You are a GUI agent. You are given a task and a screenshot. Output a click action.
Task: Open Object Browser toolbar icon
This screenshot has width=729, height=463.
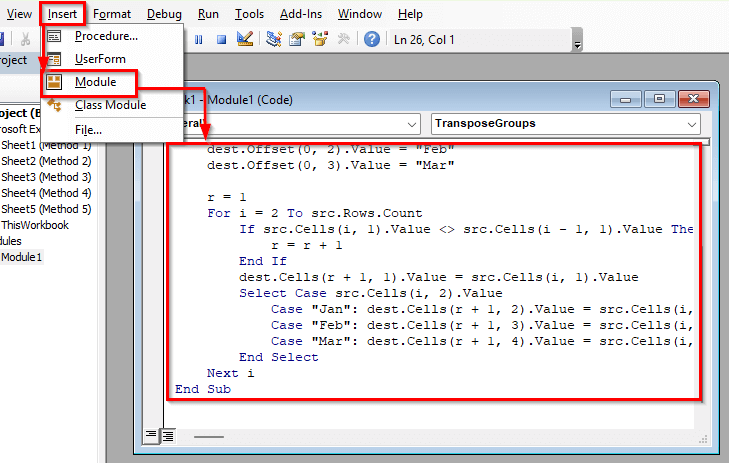point(320,40)
